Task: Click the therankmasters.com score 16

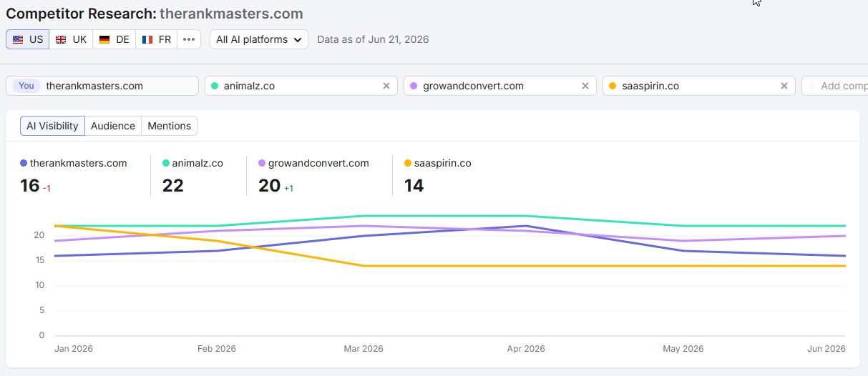Action: [x=30, y=186]
